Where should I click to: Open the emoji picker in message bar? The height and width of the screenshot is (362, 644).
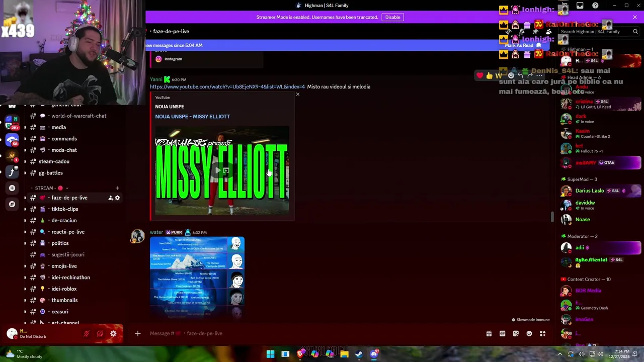point(529,333)
